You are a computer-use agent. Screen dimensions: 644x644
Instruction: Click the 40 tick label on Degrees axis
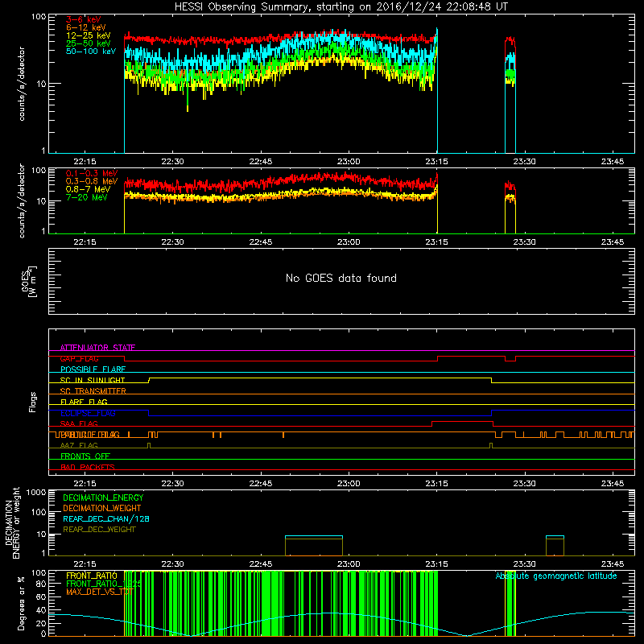[41, 610]
